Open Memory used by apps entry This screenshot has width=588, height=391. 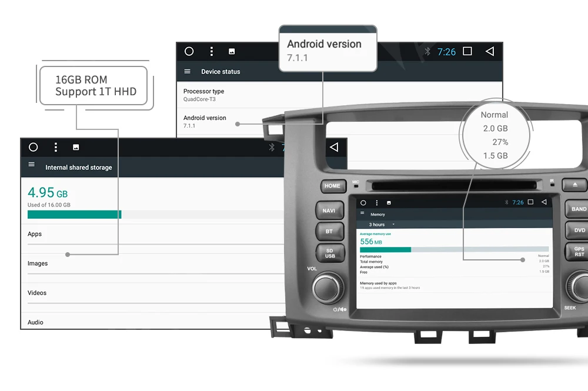click(x=454, y=285)
